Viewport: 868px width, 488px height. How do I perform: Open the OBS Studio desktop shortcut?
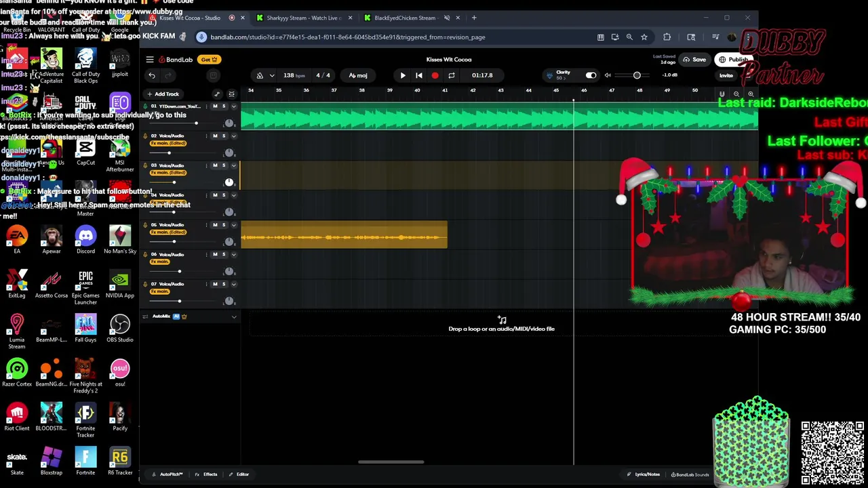[120, 328]
